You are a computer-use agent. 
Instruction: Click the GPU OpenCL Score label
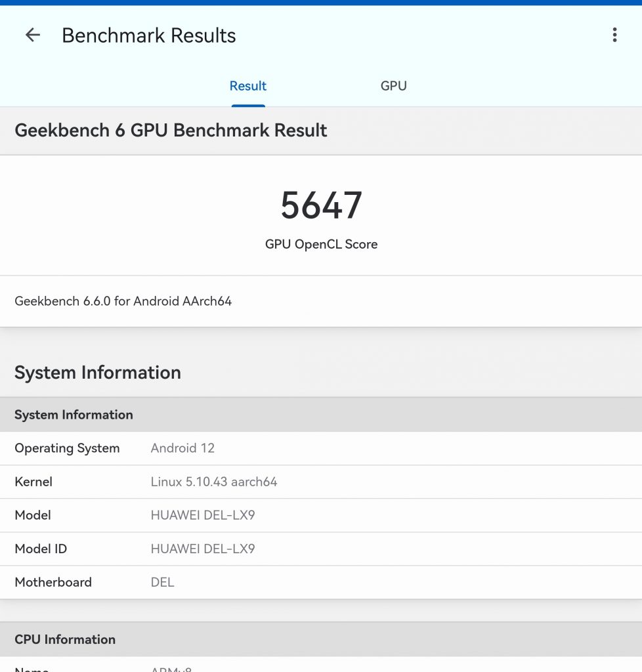tap(321, 244)
